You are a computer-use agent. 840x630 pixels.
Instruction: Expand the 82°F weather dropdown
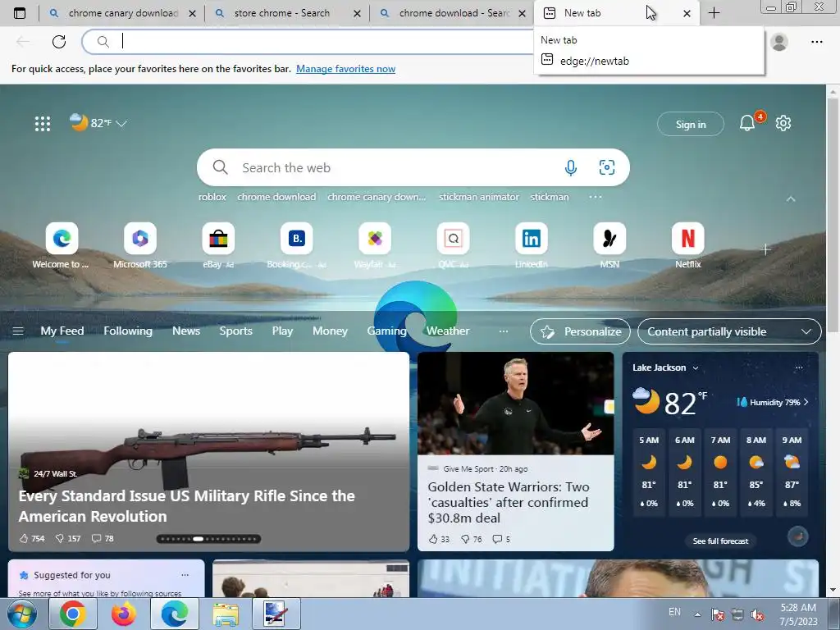[x=121, y=123]
